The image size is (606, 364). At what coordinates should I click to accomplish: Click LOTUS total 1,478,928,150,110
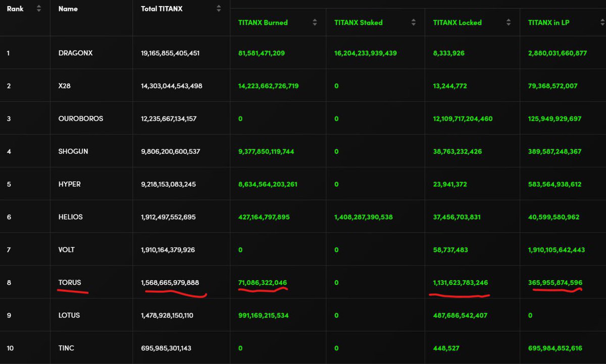[167, 316]
